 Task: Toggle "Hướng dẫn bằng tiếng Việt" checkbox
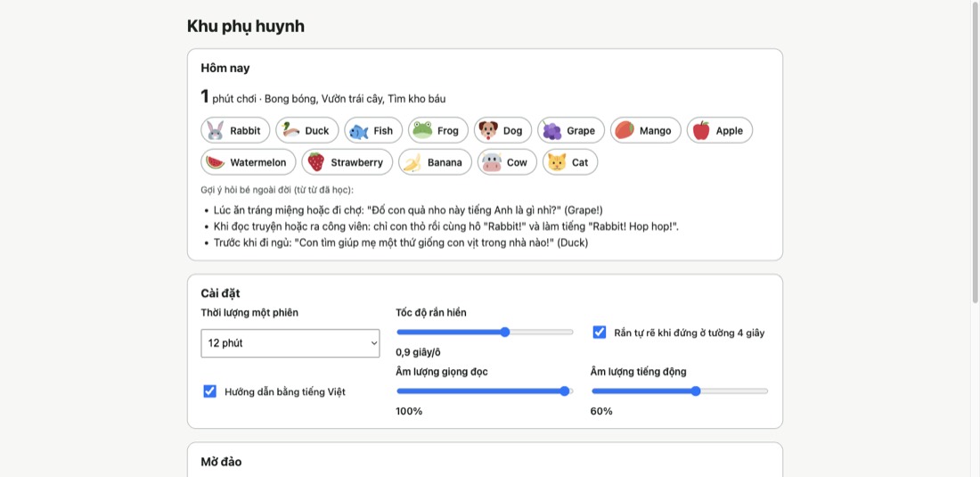(x=209, y=391)
